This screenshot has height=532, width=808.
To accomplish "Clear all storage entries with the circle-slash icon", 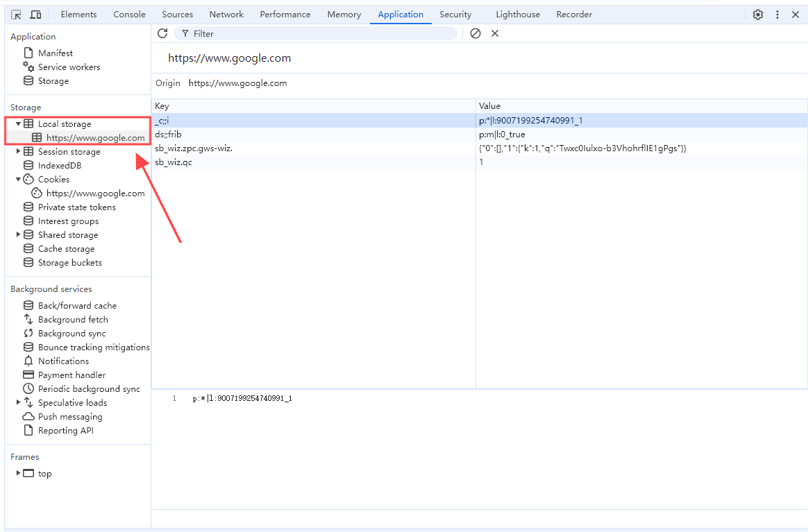I will pos(475,33).
